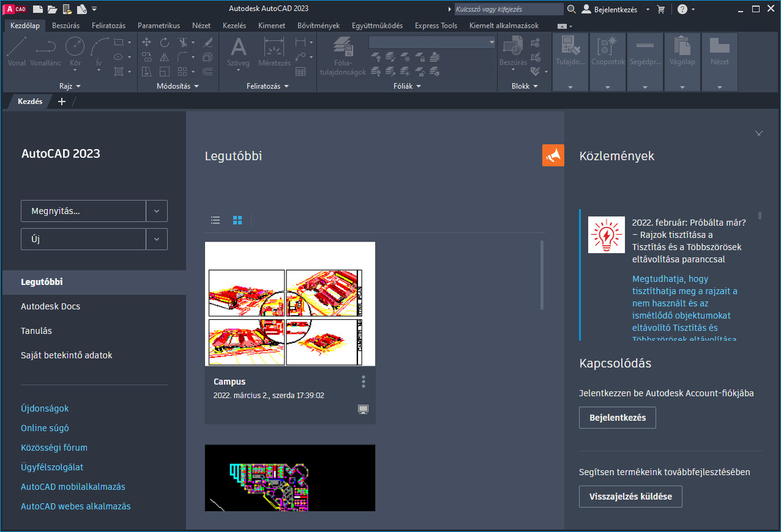Click the Mirror tool icon
This screenshot has width=781, height=532.
pyautogui.click(x=165, y=57)
